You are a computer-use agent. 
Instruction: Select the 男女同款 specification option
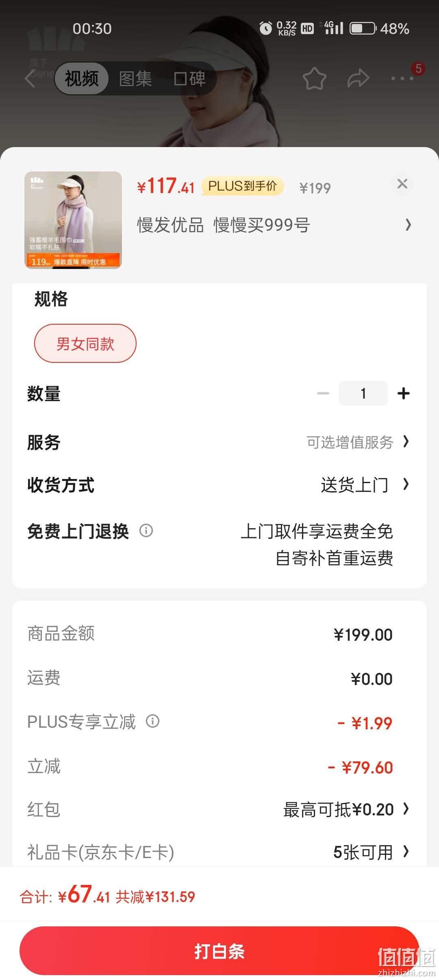click(x=85, y=343)
